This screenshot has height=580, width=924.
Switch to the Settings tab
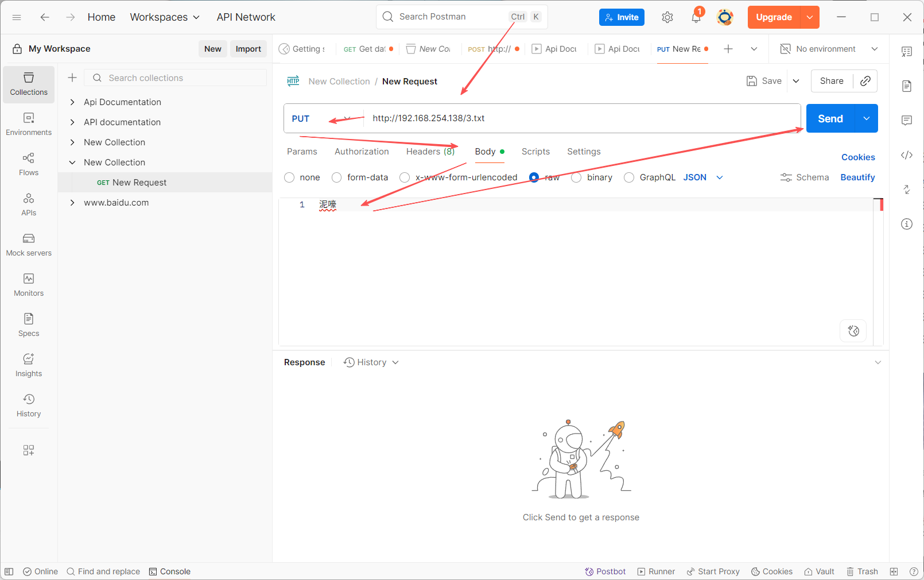tap(584, 152)
